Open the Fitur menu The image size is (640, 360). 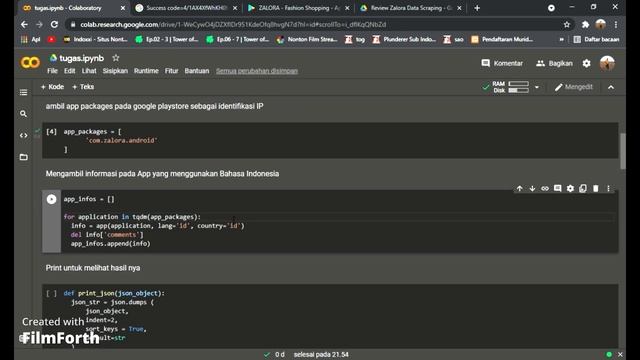171,71
